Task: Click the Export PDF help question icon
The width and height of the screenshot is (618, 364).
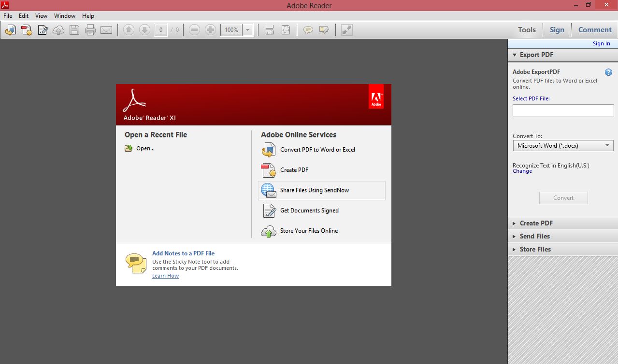Action: pos(608,72)
